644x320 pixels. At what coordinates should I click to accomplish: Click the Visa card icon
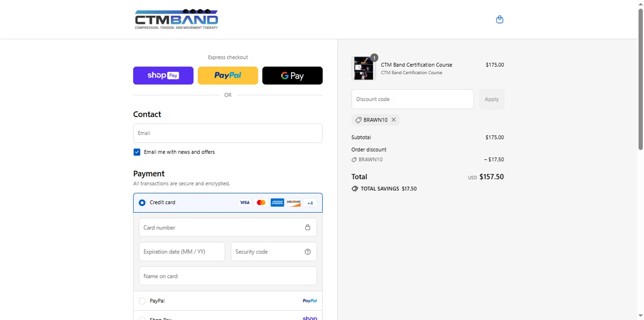tap(245, 202)
